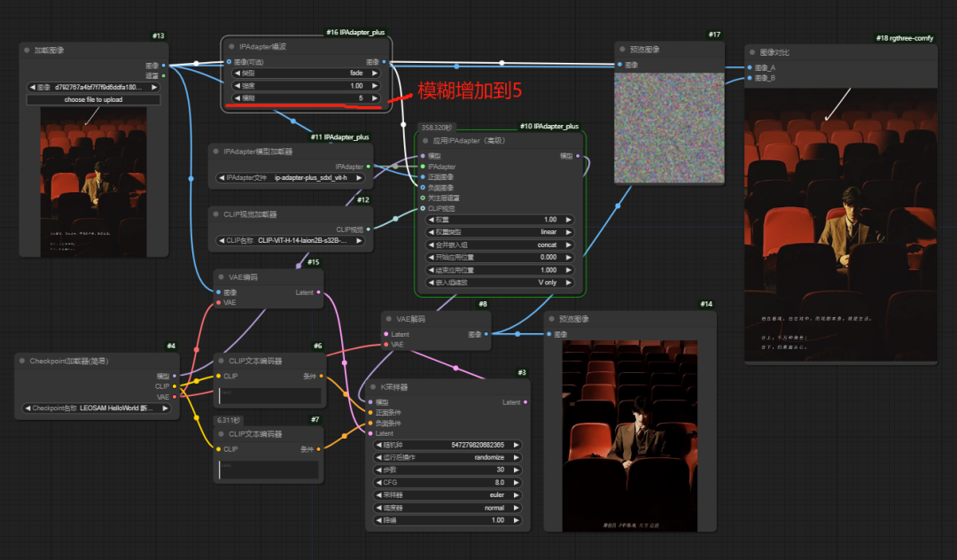Click the generated image preview in node #14

pos(630,436)
